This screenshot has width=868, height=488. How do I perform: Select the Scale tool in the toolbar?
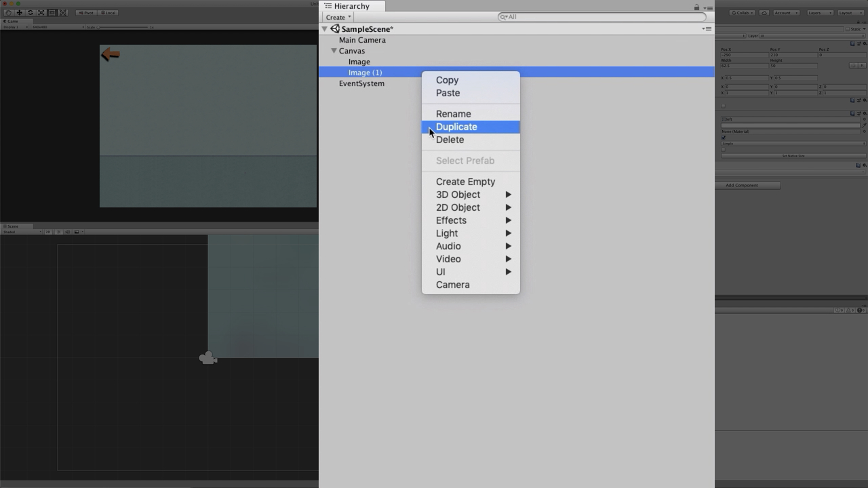pyautogui.click(x=41, y=13)
